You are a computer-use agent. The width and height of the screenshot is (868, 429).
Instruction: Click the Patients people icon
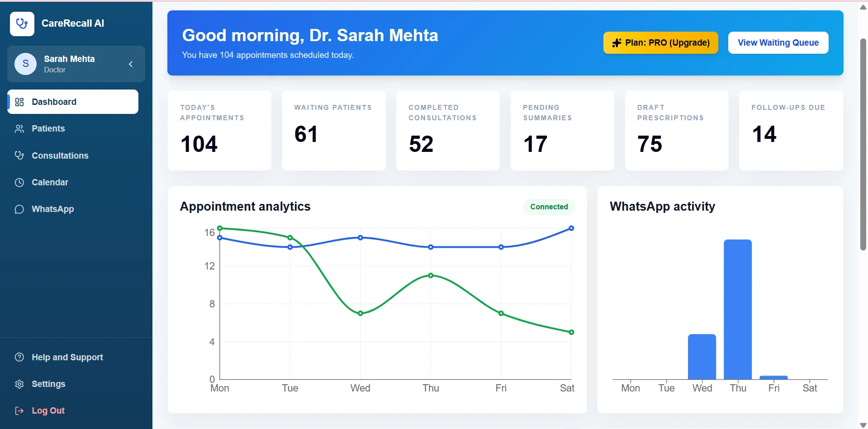point(19,129)
